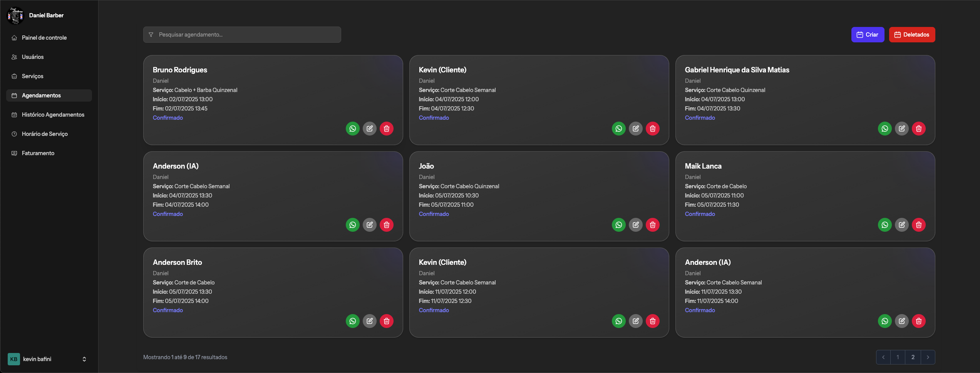This screenshot has width=980, height=373.
Task: Open the Deletados appointments list
Action: 911,35
